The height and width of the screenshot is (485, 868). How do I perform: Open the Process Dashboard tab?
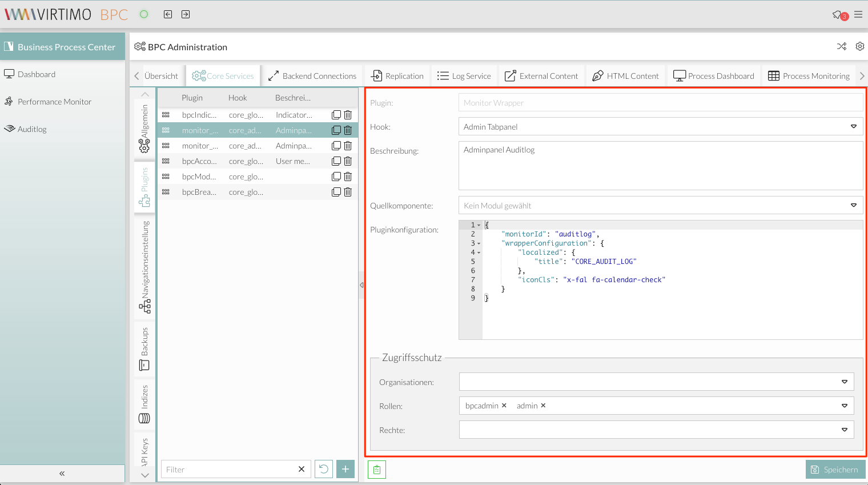[714, 76]
